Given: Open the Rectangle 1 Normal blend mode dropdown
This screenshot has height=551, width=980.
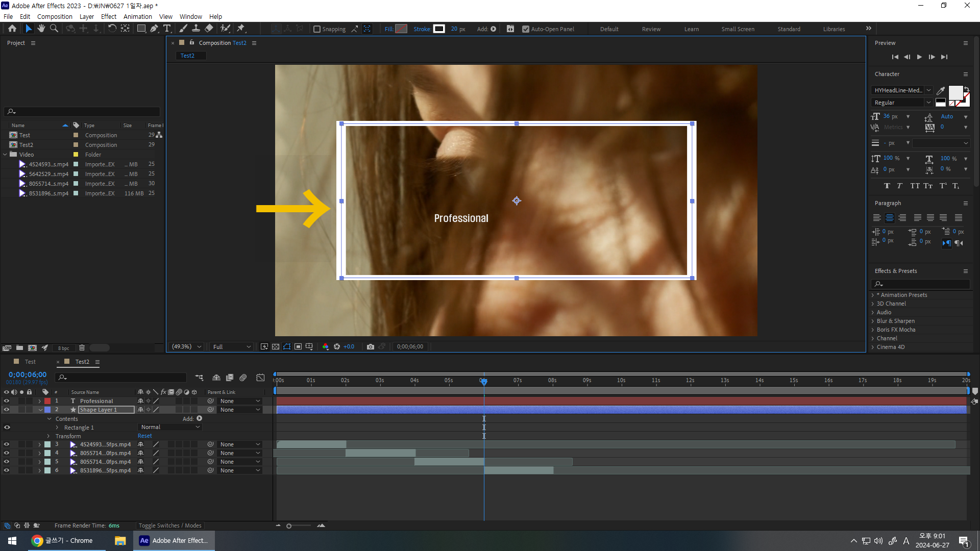Looking at the screenshot, I should [170, 428].
